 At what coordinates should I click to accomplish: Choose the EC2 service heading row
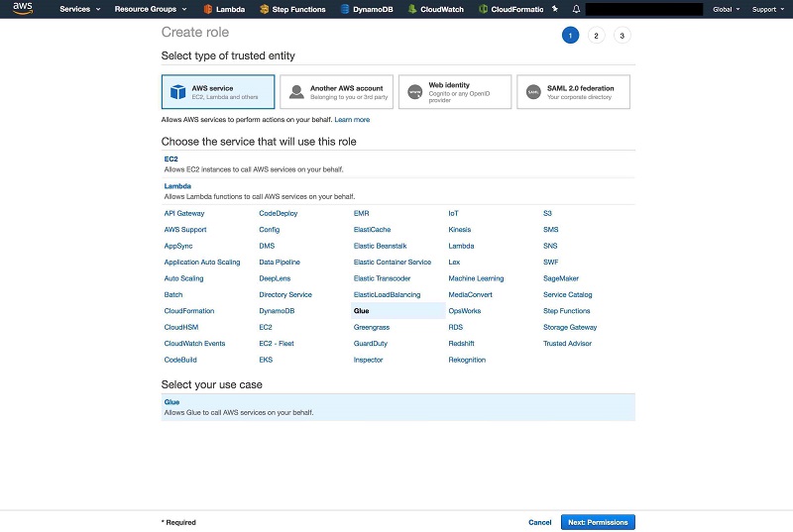pyautogui.click(x=398, y=163)
